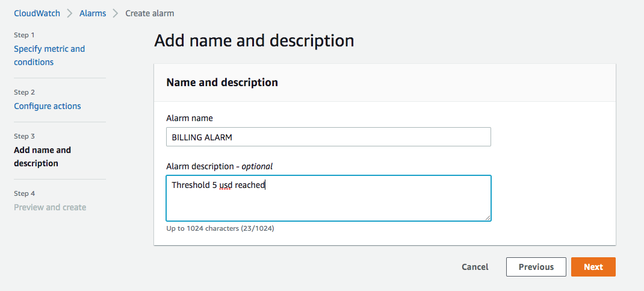The width and height of the screenshot is (644, 291).
Task: Click the chevron before Create alarm breadcrumb
Action: tap(116, 13)
